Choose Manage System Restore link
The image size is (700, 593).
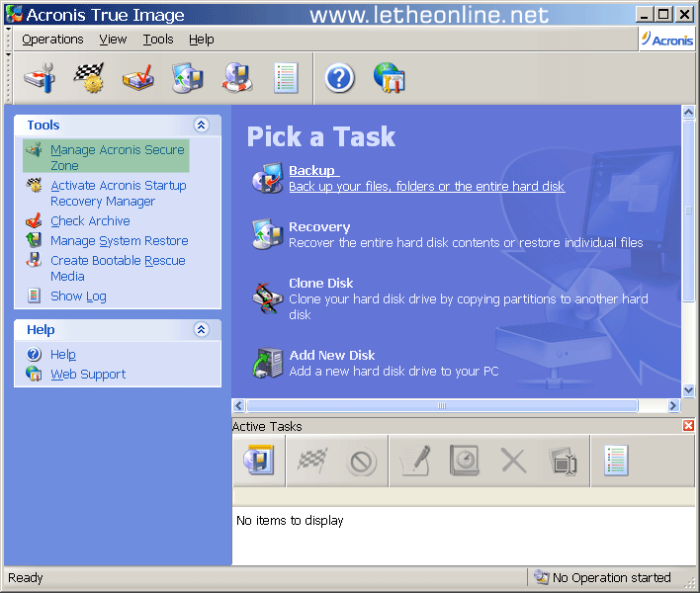pyautogui.click(x=120, y=240)
